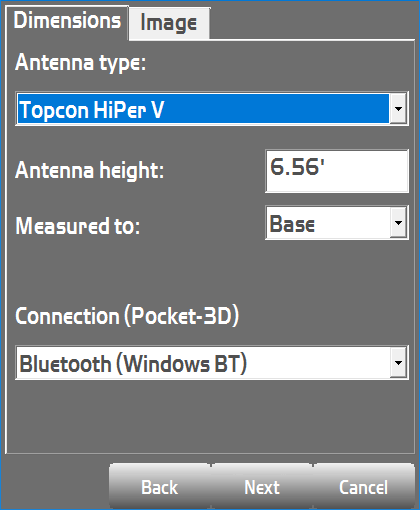Click blank space left of Back button
This screenshot has width=420, height=510.
pos(55,483)
